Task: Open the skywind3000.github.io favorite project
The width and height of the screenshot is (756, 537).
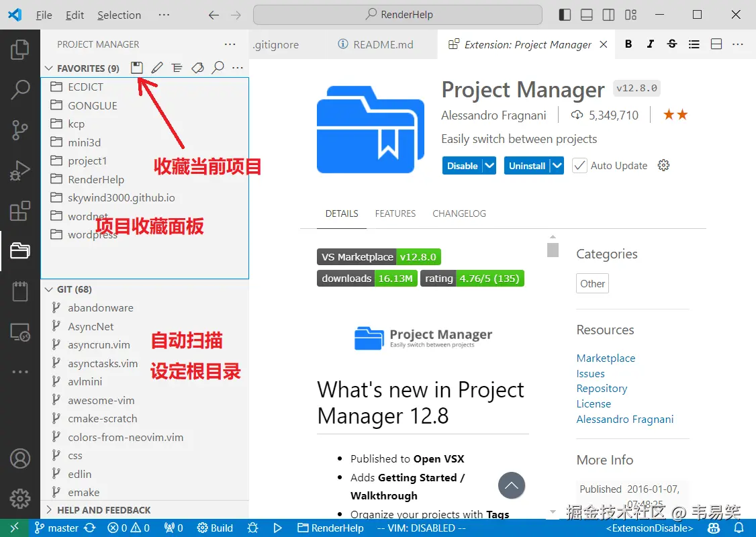Action: (144, 197)
